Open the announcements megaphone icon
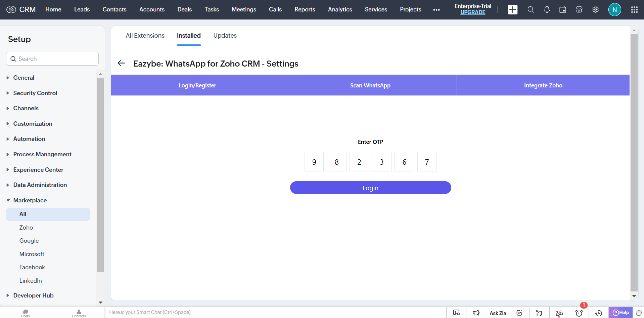Viewport: 644px width, 318px height. 476,313
